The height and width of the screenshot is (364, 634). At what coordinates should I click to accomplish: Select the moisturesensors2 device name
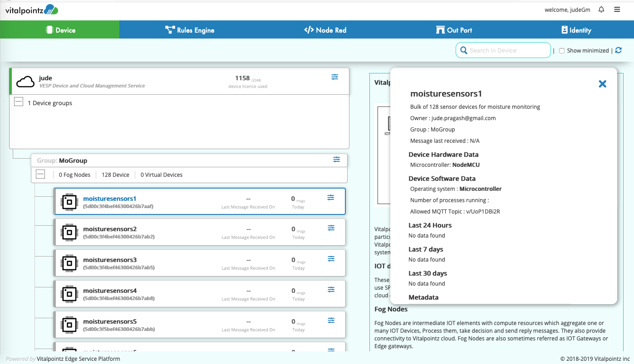click(x=110, y=229)
